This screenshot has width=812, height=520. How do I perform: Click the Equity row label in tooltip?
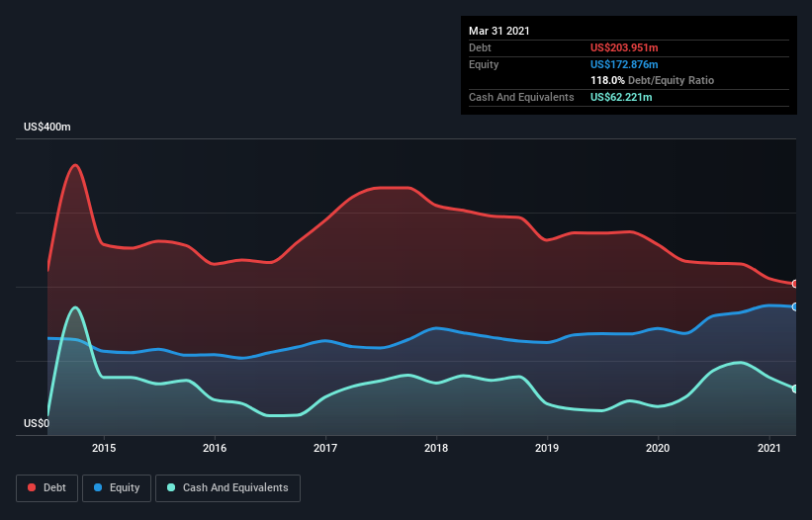coord(484,64)
